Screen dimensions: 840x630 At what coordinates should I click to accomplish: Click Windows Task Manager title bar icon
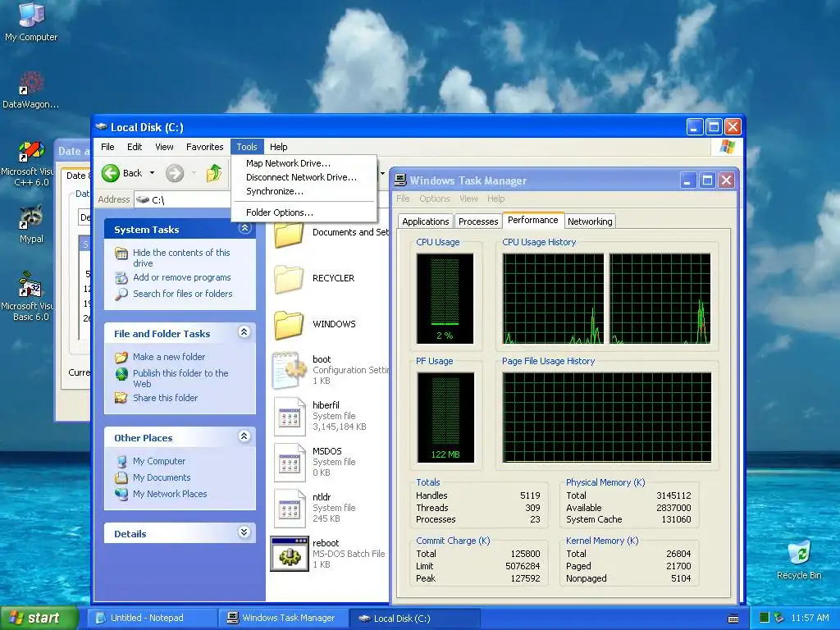(x=400, y=180)
